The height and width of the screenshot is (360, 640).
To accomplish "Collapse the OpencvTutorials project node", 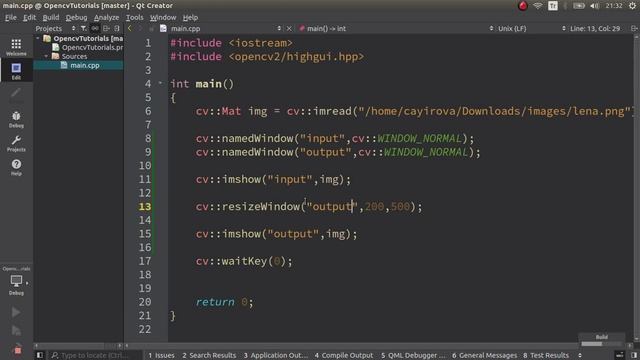I will (x=38, y=38).
